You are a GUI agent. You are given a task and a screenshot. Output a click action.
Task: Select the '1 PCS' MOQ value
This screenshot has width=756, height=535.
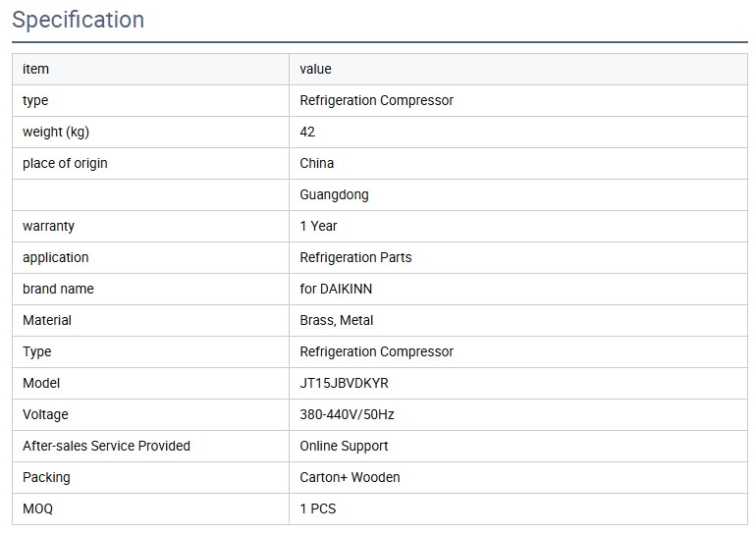pyautogui.click(x=318, y=508)
